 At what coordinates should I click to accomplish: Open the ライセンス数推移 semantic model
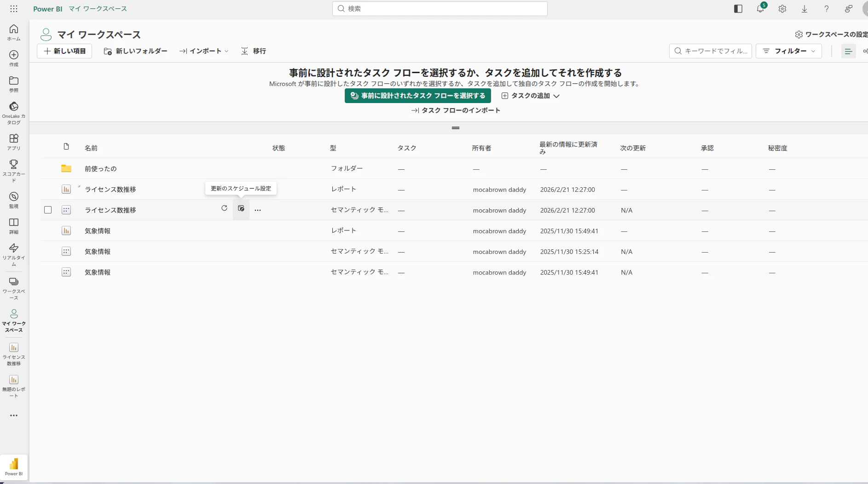[x=110, y=210]
